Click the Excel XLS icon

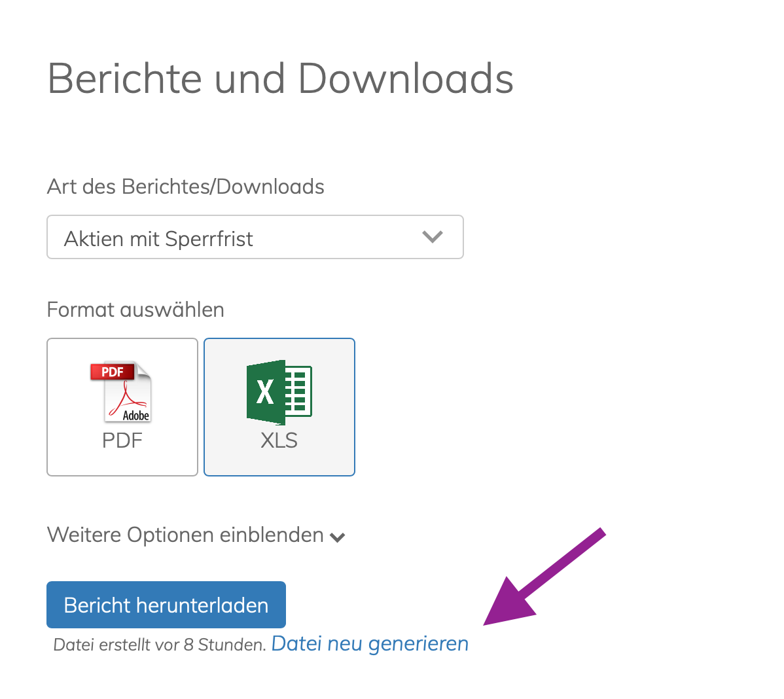[279, 392]
